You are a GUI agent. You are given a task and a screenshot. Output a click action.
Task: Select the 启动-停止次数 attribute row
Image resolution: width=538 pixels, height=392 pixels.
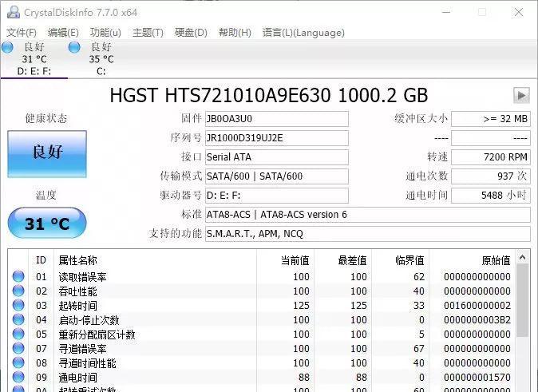[x=262, y=320]
